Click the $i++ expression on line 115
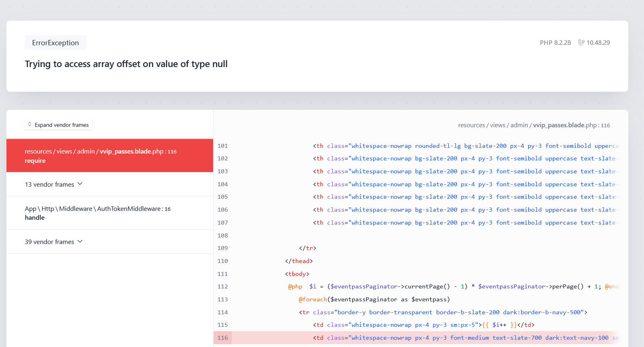Viewport: 644px width, 347px height. (x=499, y=325)
